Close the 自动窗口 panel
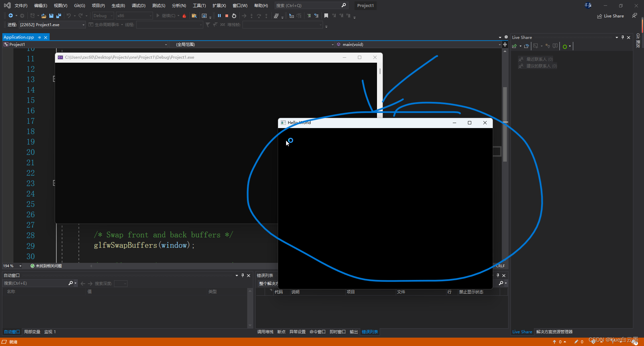Image resolution: width=644 pixels, height=346 pixels. pos(249,276)
